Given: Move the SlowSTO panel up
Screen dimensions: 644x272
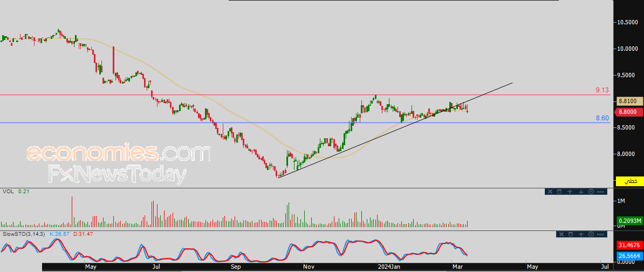Looking at the screenshot, I should click(581, 234).
